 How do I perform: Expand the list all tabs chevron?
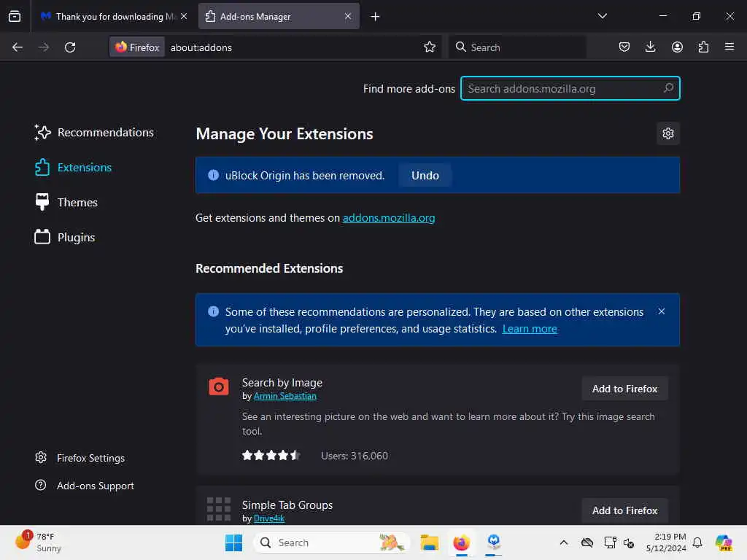[602, 16]
